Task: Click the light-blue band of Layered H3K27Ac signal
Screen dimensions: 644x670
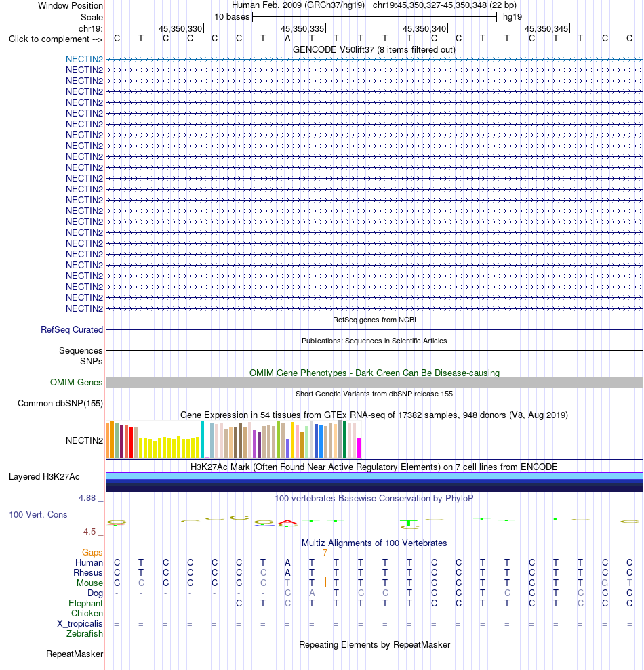Action: coord(374,476)
